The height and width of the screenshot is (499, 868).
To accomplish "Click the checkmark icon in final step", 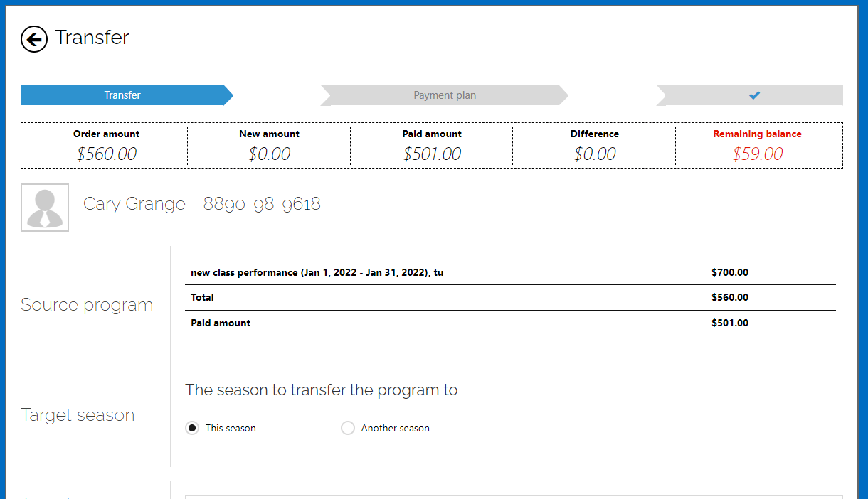I will tap(754, 95).
